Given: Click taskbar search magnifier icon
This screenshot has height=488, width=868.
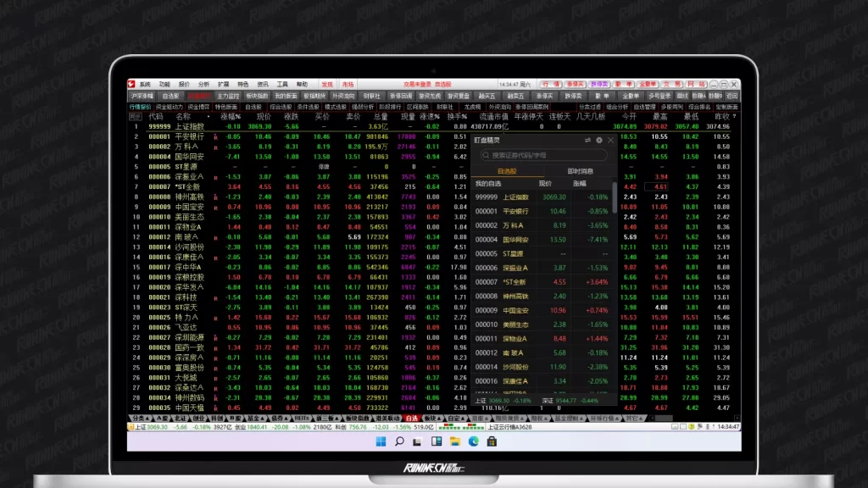Looking at the screenshot, I should pyautogui.click(x=398, y=441).
